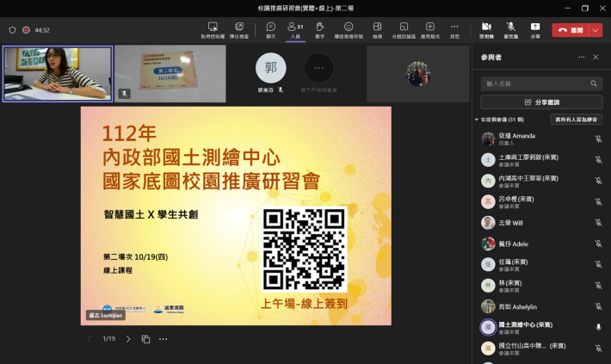The width and height of the screenshot is (611, 364).
Task: Pop out the view with 彈出視窗 icon
Action: [x=239, y=27]
